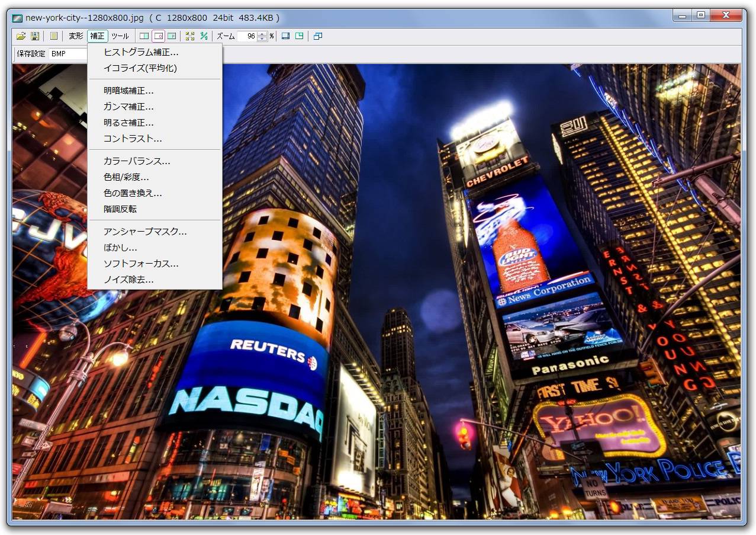The width and height of the screenshot is (756, 535).
Task: Click the blue monitor display icon
Action: click(286, 36)
